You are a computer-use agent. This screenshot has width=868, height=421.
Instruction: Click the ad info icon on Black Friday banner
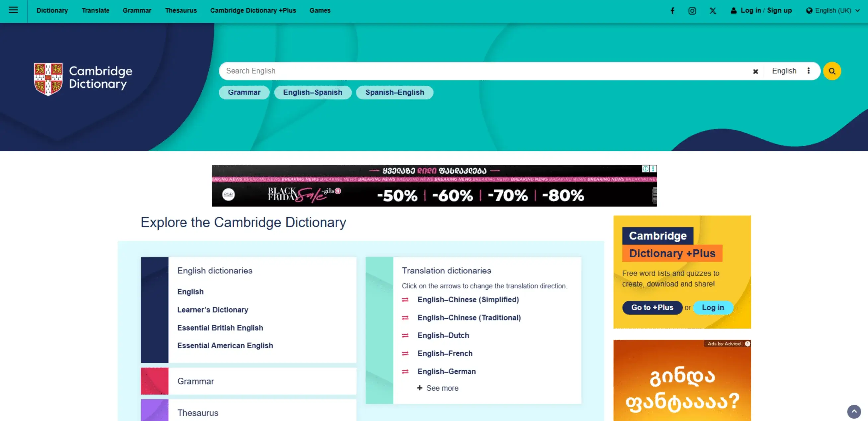click(645, 169)
